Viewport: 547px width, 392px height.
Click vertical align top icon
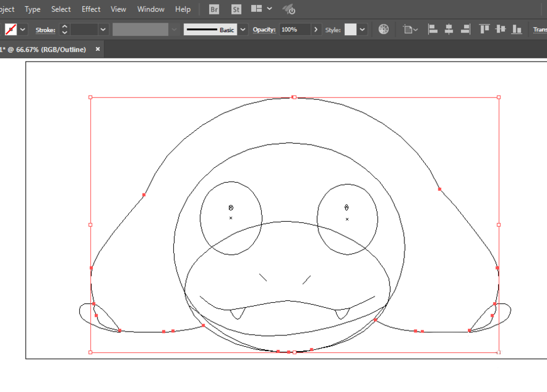click(484, 30)
